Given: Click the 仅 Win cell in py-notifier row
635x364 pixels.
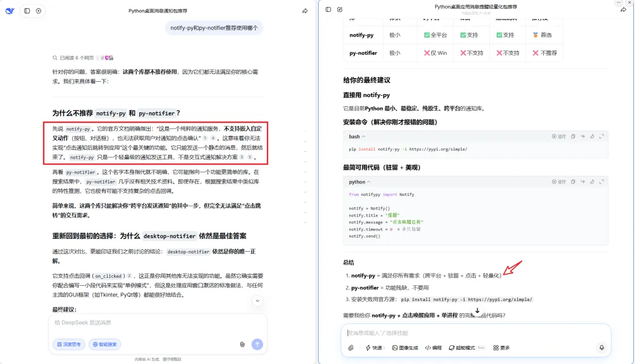Looking at the screenshot, I should click(x=435, y=53).
